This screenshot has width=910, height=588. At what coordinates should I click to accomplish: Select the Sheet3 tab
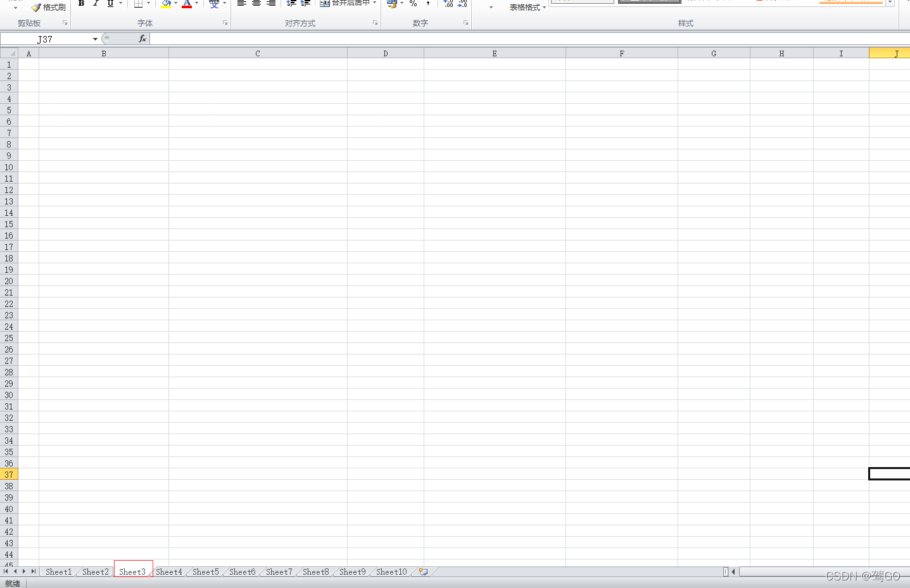coord(132,572)
